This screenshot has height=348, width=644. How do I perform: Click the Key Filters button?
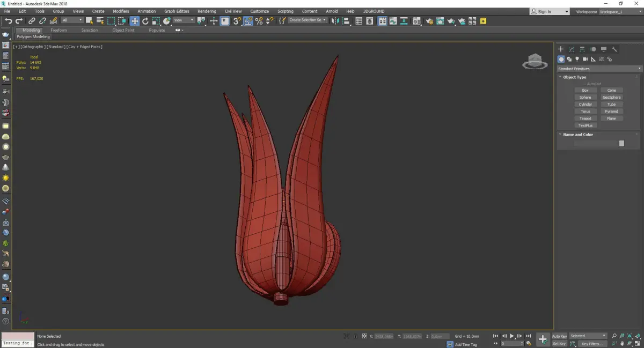coord(592,344)
